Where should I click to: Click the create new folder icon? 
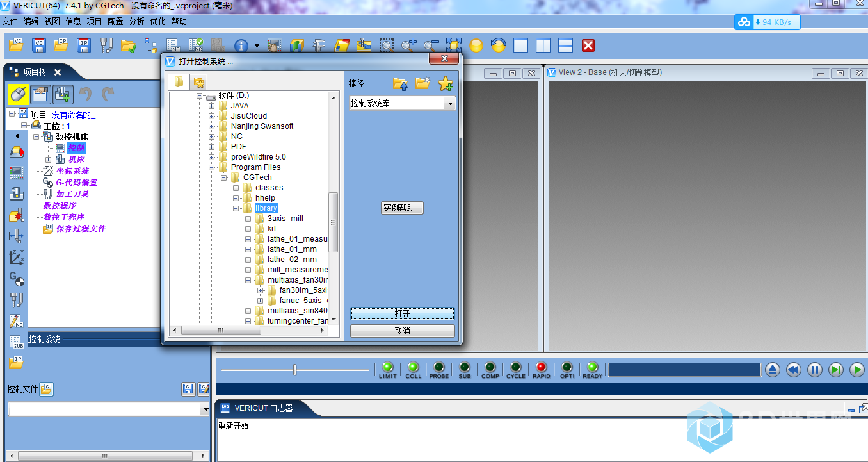[422, 83]
